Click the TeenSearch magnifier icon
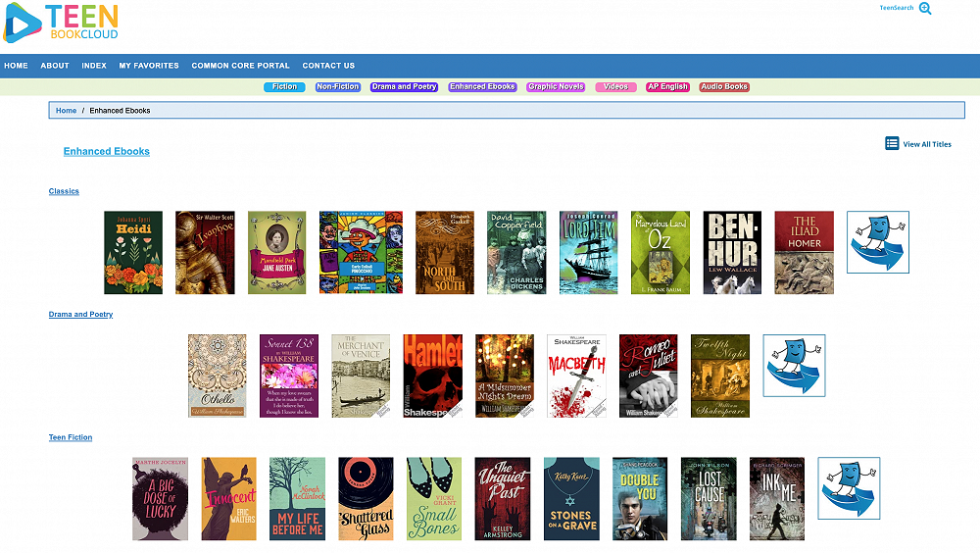Viewport: 980px width, 553px height. tap(924, 8)
